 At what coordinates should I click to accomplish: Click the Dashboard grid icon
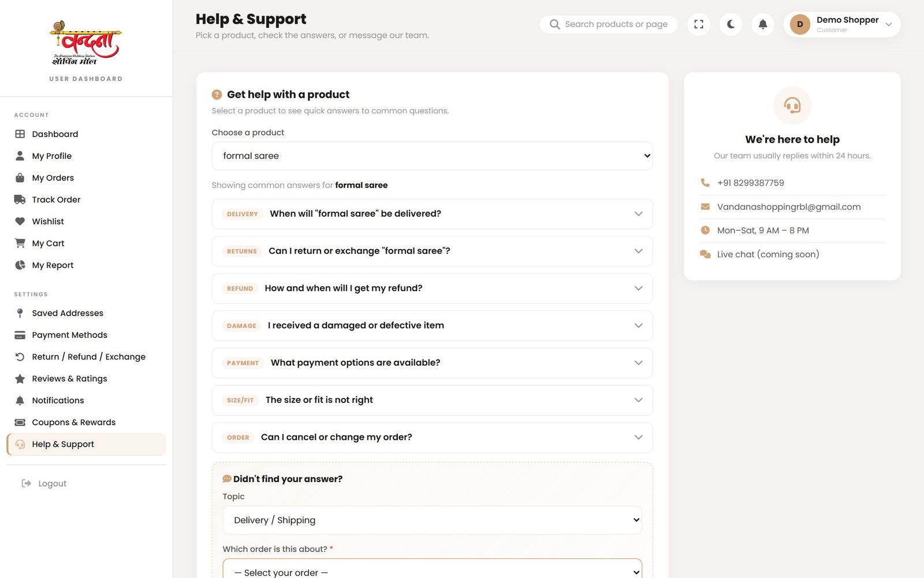20,134
